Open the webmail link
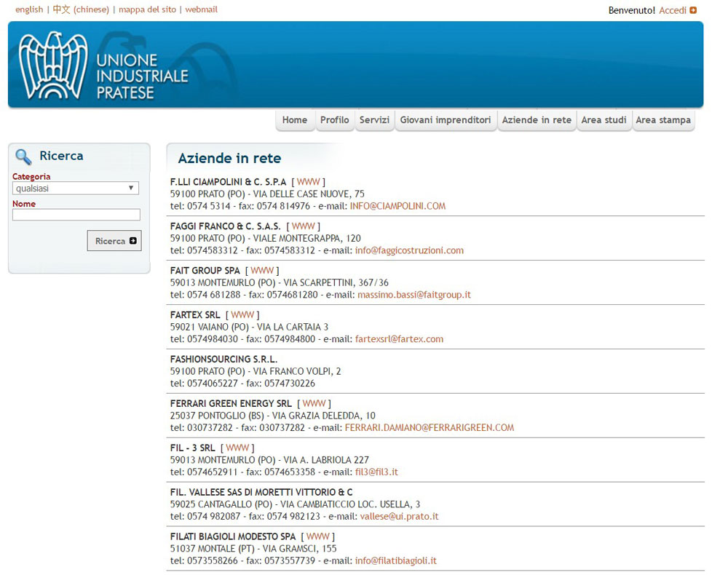Screen dimensions: 728x575 click(x=201, y=9)
